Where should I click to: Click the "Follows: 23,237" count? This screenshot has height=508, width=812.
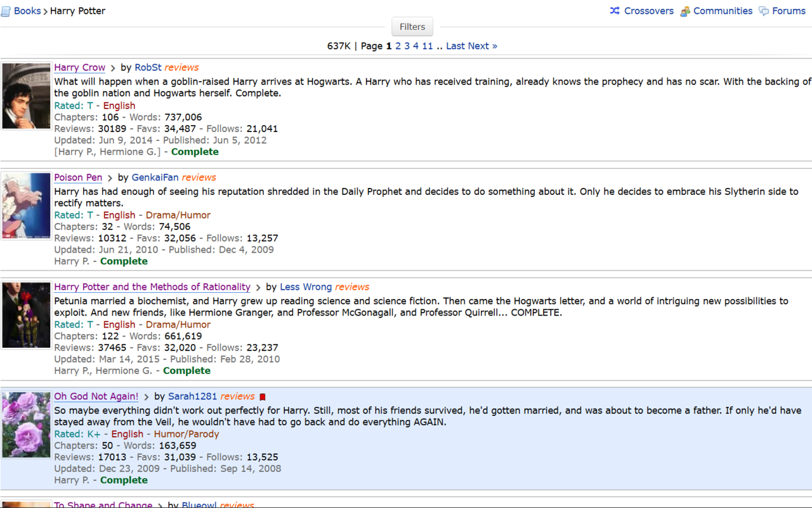(x=242, y=347)
